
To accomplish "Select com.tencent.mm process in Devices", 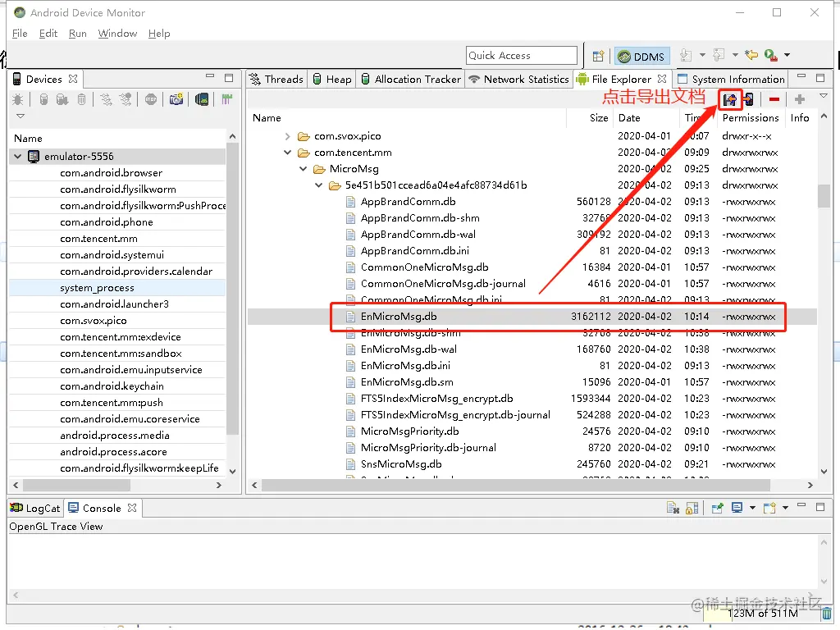I will (98, 239).
